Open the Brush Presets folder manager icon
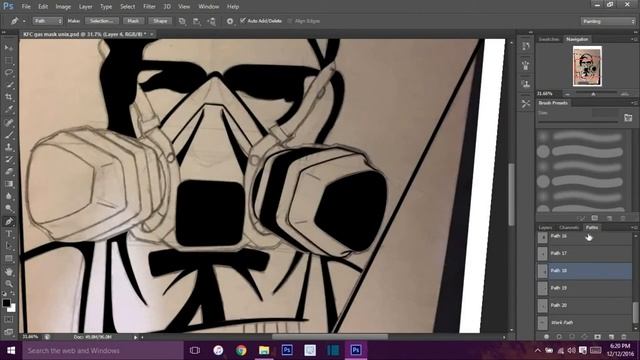 click(628, 118)
